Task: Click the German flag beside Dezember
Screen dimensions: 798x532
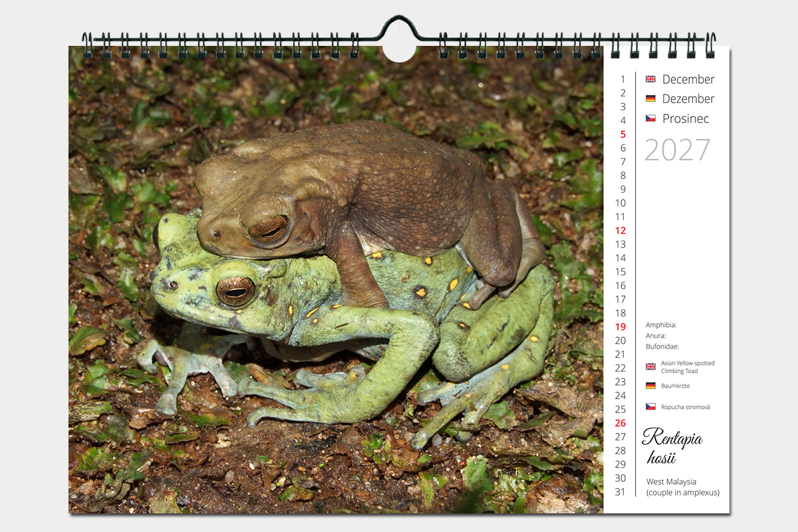Action: click(650, 98)
